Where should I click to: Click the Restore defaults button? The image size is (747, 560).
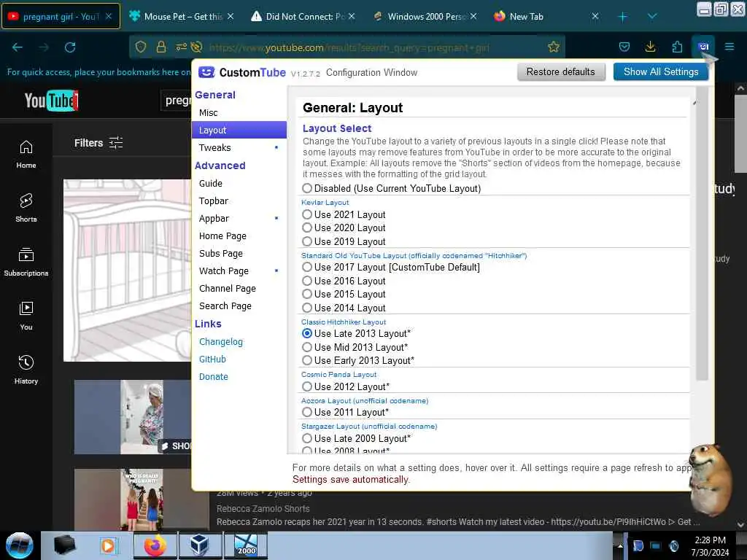tap(561, 72)
